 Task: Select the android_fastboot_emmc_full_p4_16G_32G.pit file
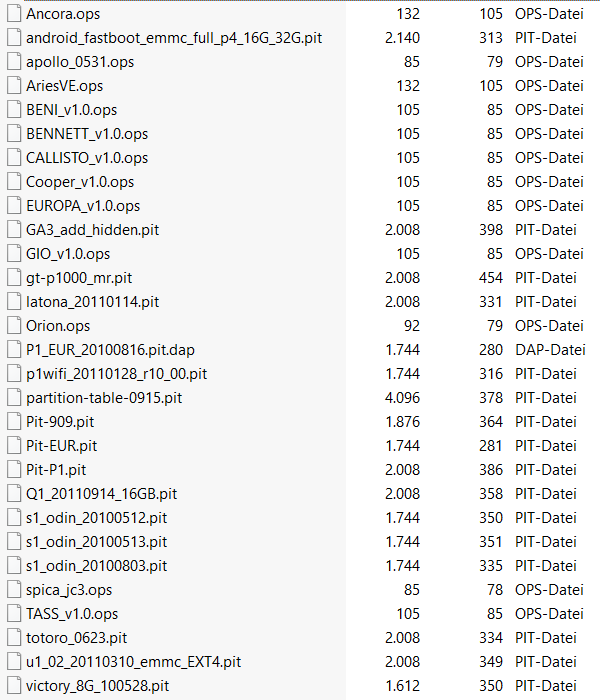[174, 38]
